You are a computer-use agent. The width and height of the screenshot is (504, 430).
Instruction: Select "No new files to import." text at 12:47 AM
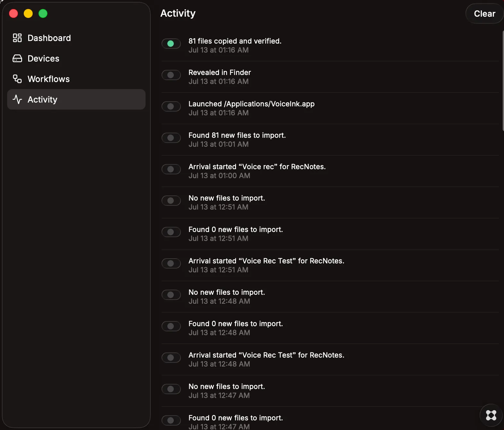pos(227,386)
